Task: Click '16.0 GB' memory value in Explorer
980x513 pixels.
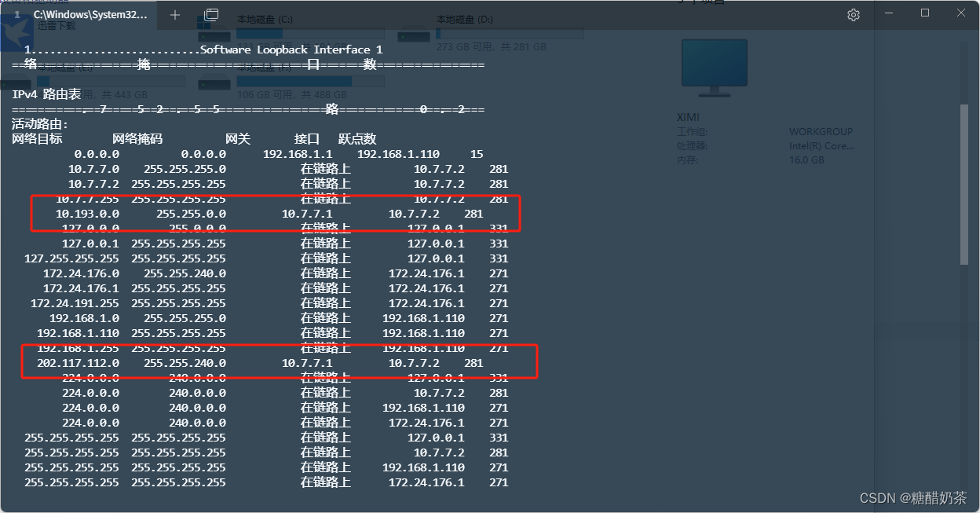Action: (806, 159)
